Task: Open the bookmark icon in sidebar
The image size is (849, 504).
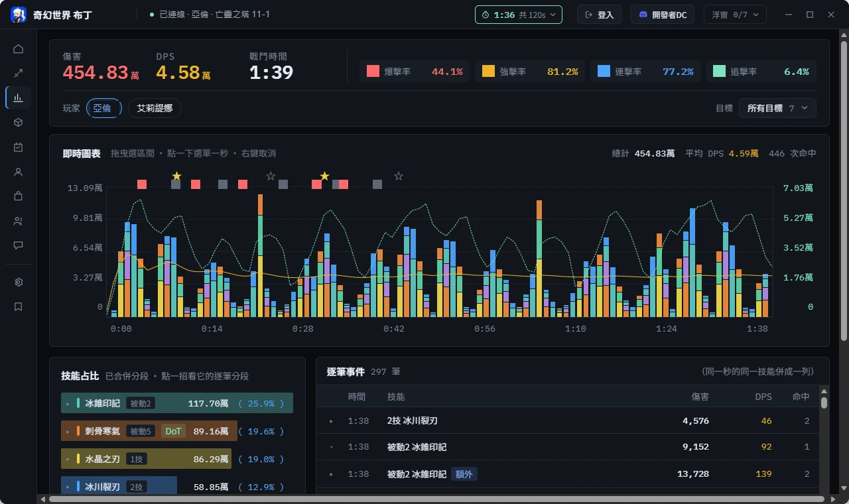Action: (x=19, y=306)
